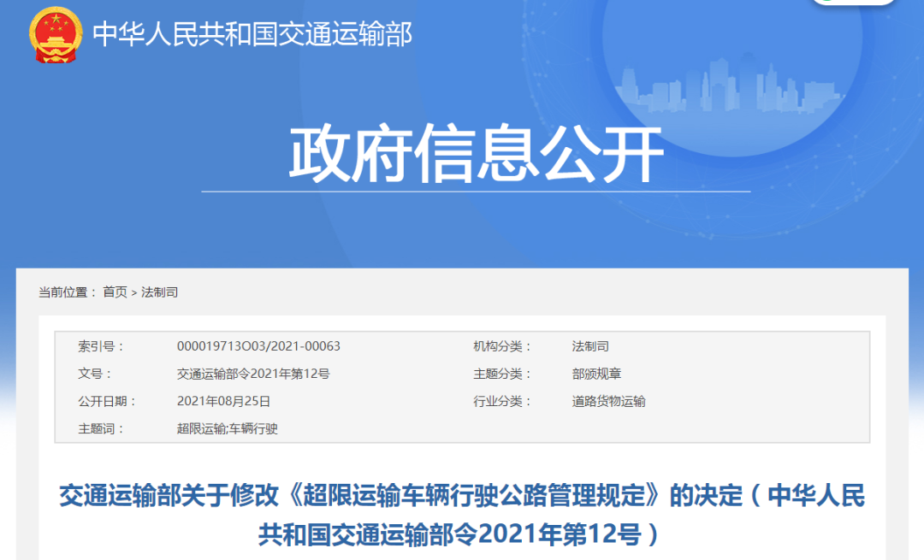Click the 主题分类 label
The width and height of the screenshot is (924, 560).
click(x=502, y=374)
